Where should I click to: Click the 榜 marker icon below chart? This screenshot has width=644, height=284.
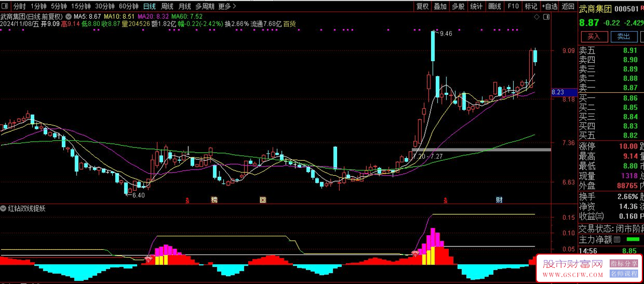tap(215, 200)
